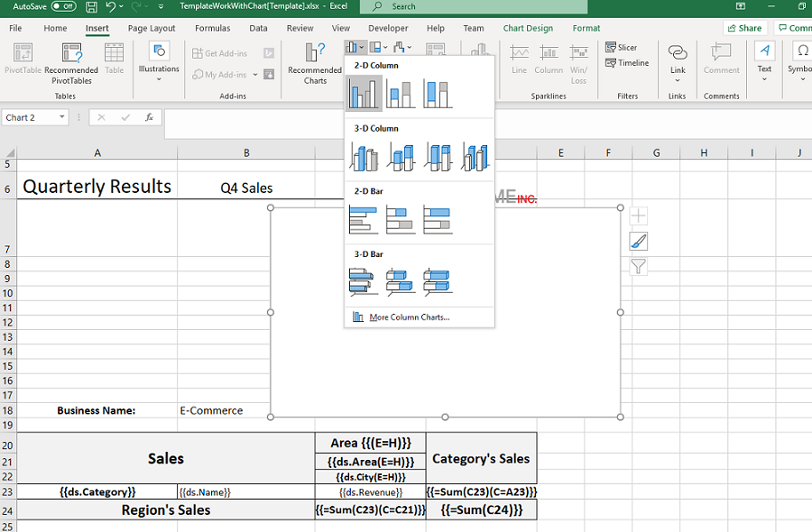Viewport: 812px width, 532px height.
Task: Open the Insert Column or Bar Chart dropdown
Action: pyautogui.click(x=355, y=48)
